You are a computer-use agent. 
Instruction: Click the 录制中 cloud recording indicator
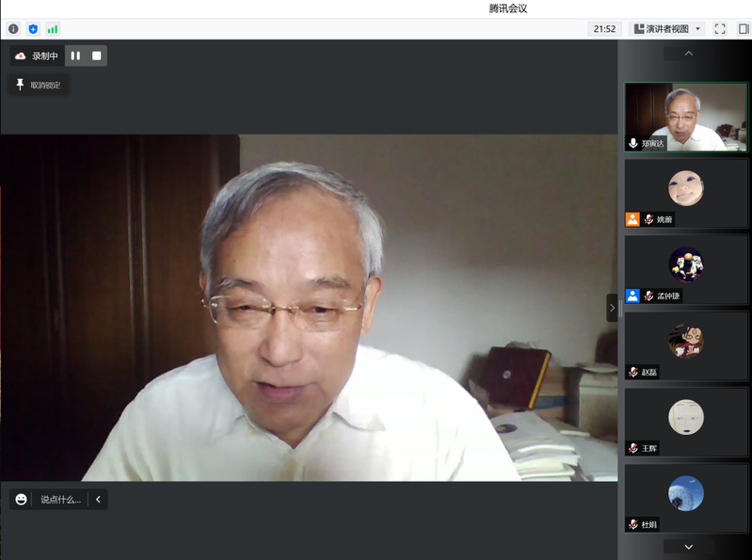coord(37,56)
